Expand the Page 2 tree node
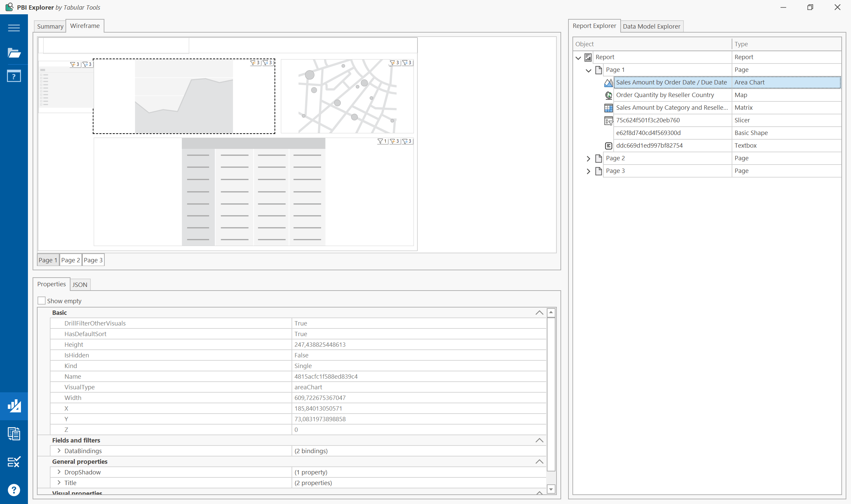Viewport: 851px width, 504px height. pyautogui.click(x=588, y=159)
